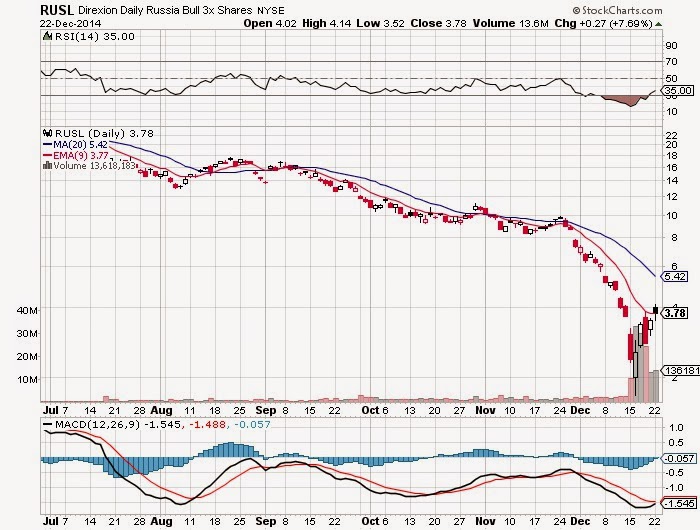
Task: Click the date 22-Dec-2014
Action: pos(71,24)
